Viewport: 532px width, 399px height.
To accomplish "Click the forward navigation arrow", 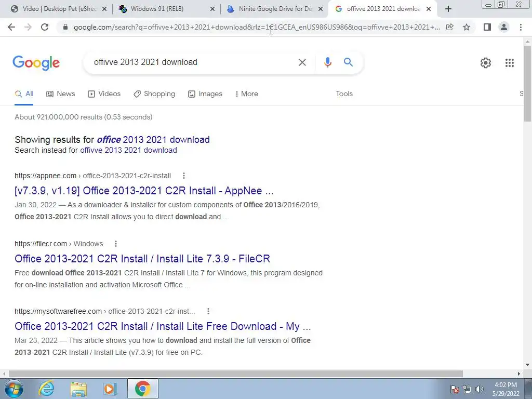I will (28, 27).
